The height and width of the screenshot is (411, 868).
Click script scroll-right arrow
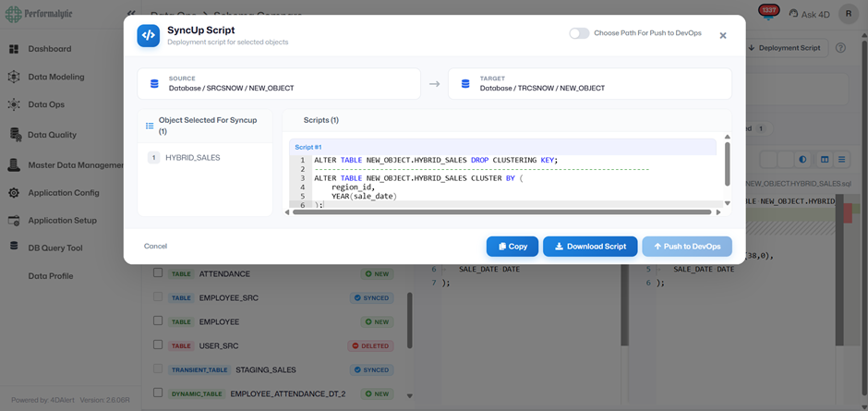[718, 212]
